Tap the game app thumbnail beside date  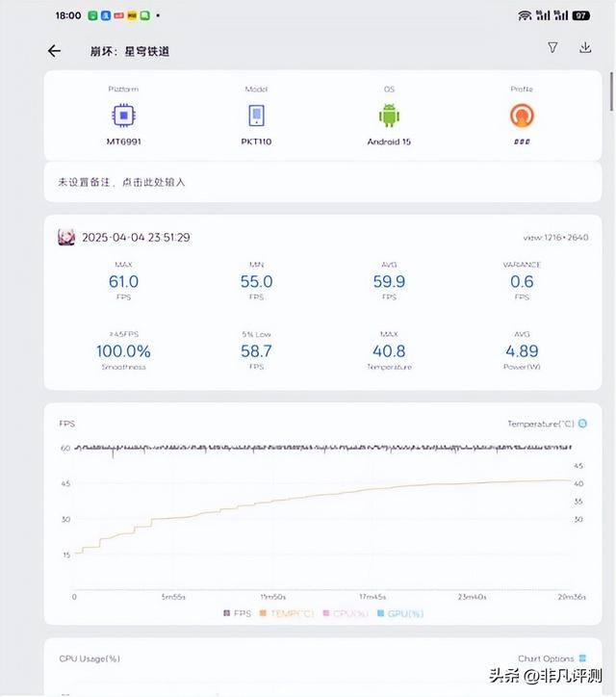pyautogui.click(x=66, y=238)
